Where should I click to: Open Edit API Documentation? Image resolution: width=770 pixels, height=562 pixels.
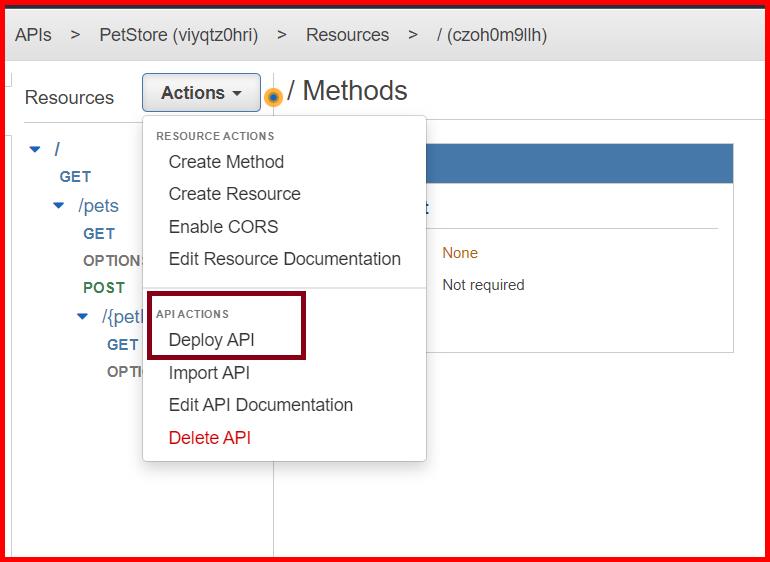260,405
